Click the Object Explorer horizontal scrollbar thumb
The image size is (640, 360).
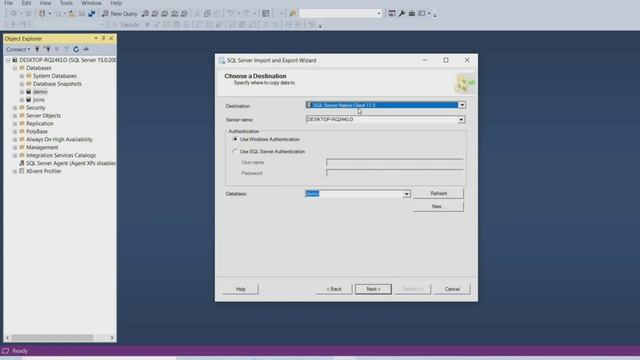point(52,338)
